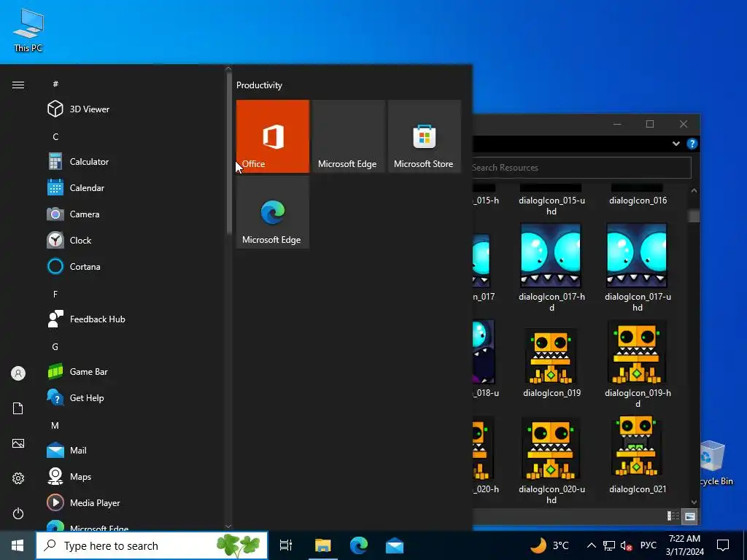Select the Recycle Bin desktop icon
The image size is (747, 560).
(x=713, y=463)
